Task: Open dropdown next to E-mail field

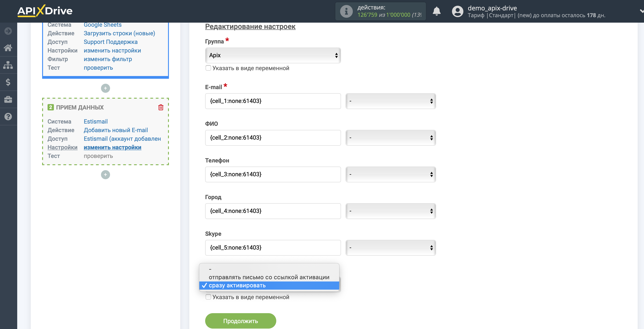Action: tap(391, 101)
